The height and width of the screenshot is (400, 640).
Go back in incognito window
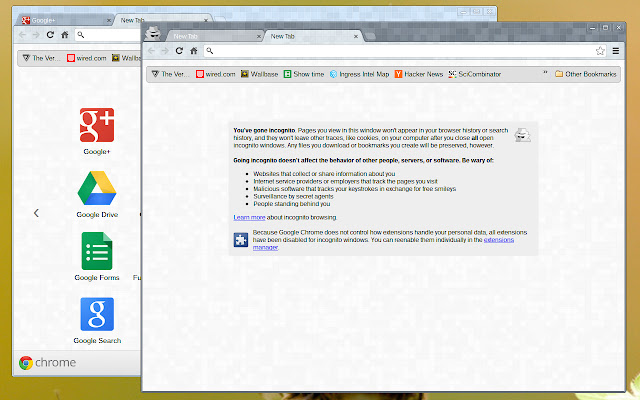coord(151,51)
